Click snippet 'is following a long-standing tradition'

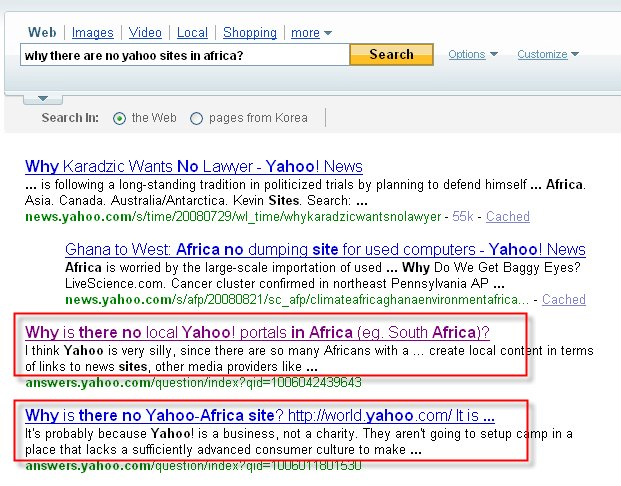305,192
